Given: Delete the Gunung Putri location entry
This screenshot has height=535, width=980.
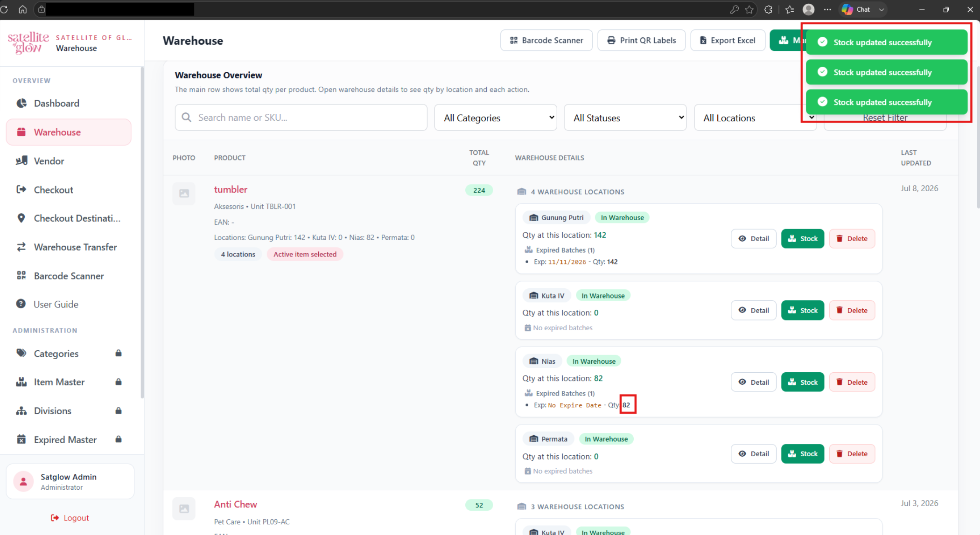Looking at the screenshot, I should [x=852, y=239].
